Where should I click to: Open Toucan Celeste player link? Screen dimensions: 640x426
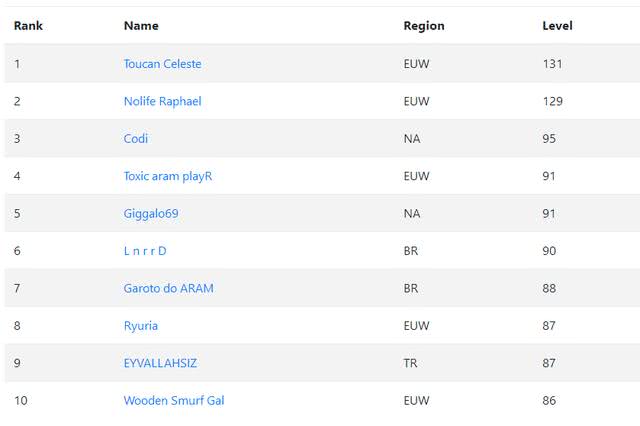point(162,64)
